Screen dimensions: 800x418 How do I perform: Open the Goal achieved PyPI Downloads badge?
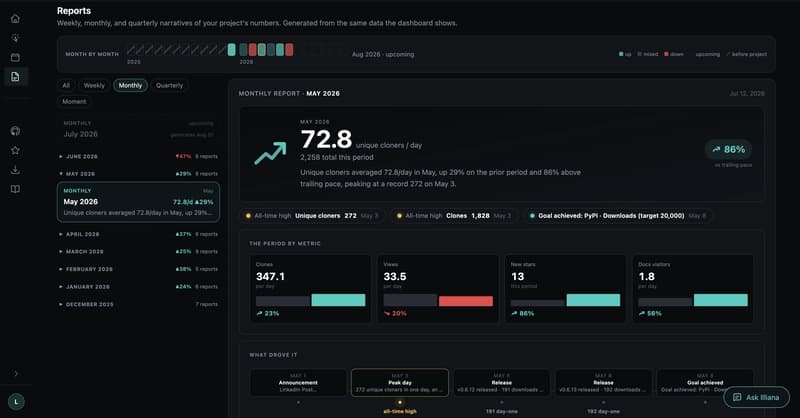[x=618, y=216]
